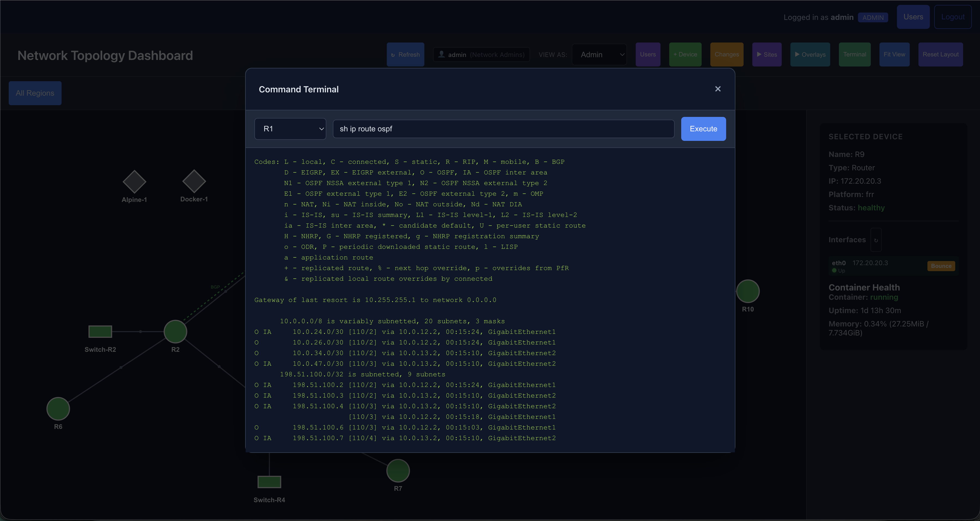Open the purple Users toolbar button
The height and width of the screenshot is (521, 980).
click(x=647, y=54)
